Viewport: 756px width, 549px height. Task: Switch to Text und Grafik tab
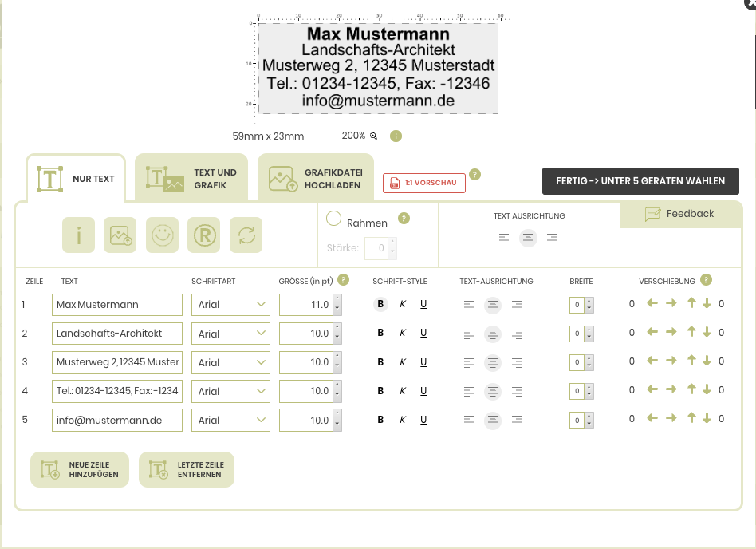191,179
